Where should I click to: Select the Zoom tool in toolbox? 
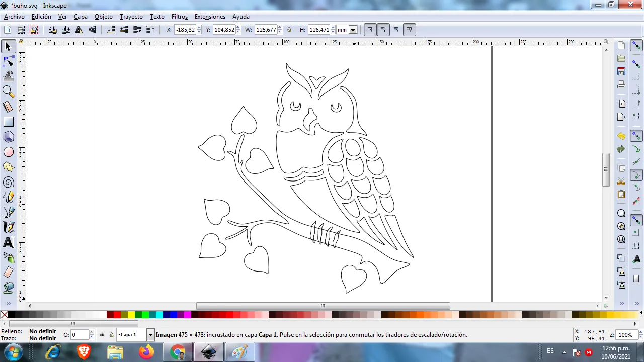[x=8, y=92]
